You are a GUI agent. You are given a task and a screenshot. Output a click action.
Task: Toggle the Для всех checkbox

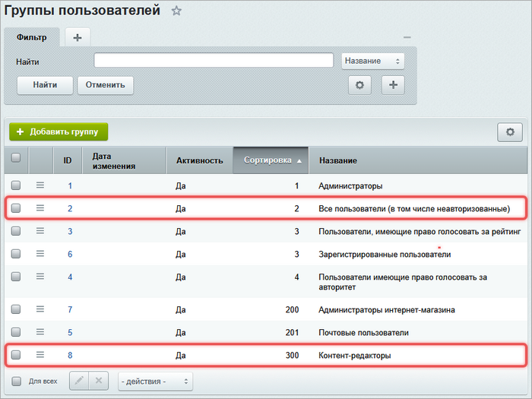16,381
